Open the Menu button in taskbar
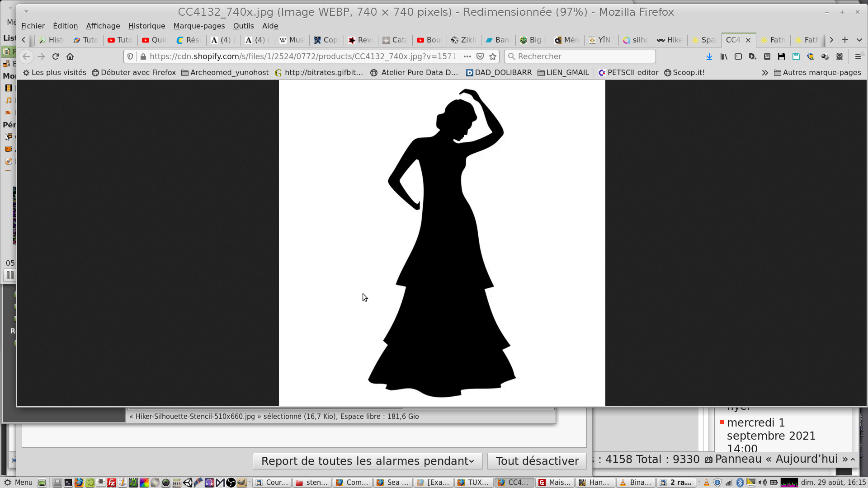The image size is (868, 488). pyautogui.click(x=19, y=482)
